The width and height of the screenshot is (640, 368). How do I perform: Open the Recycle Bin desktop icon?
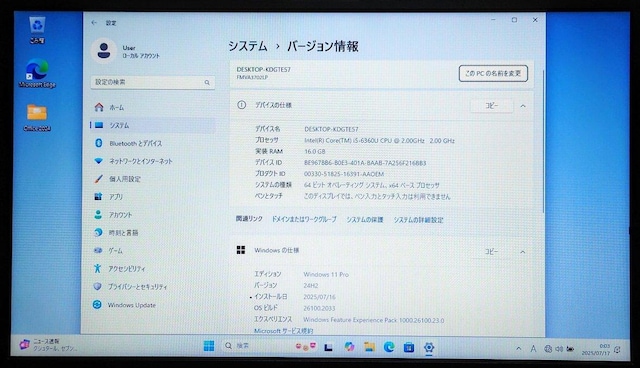(x=37, y=30)
